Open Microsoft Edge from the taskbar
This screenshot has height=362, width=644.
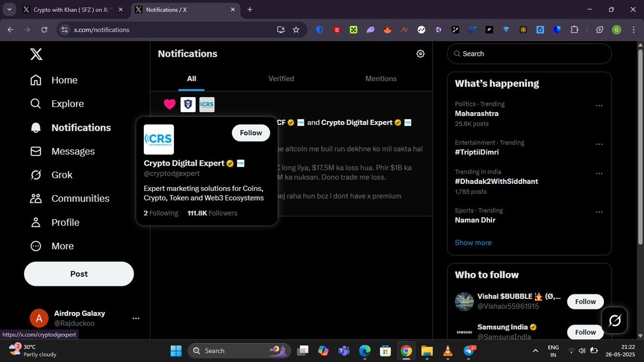pos(364,351)
